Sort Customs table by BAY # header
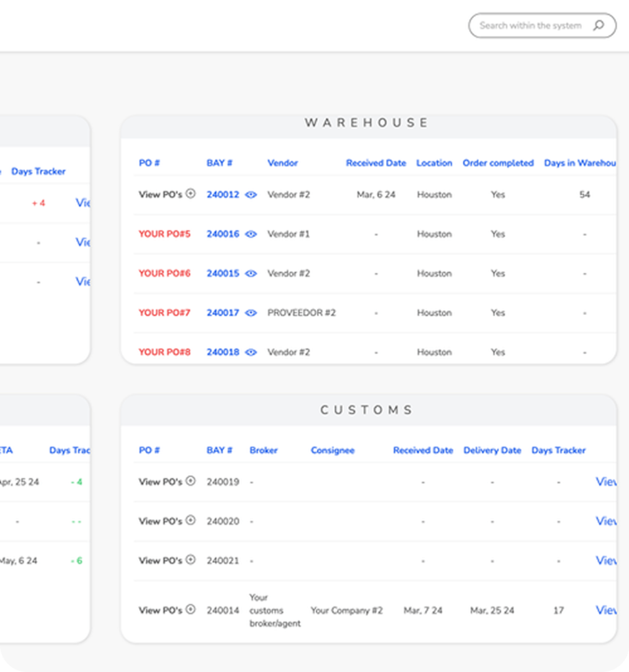This screenshot has height=672, width=629. pyautogui.click(x=219, y=450)
